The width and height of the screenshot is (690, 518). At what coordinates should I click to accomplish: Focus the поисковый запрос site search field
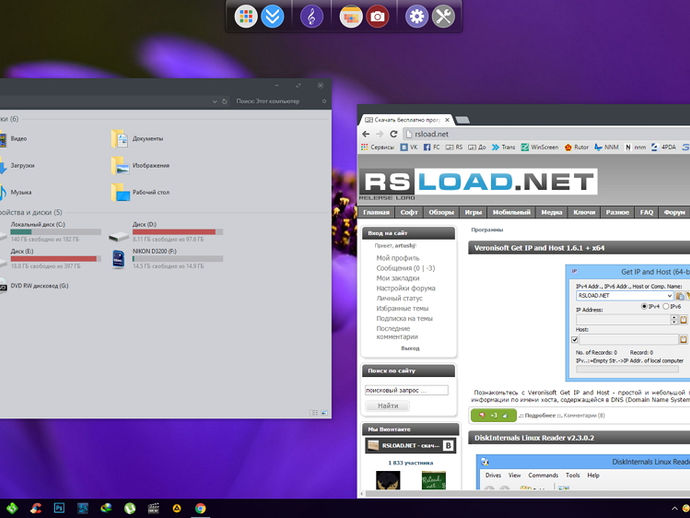(407, 390)
